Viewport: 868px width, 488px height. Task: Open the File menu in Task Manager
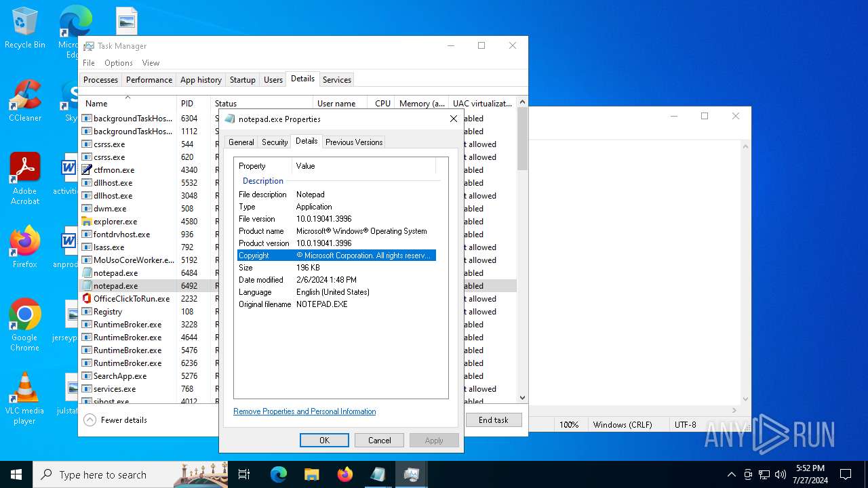[89, 63]
